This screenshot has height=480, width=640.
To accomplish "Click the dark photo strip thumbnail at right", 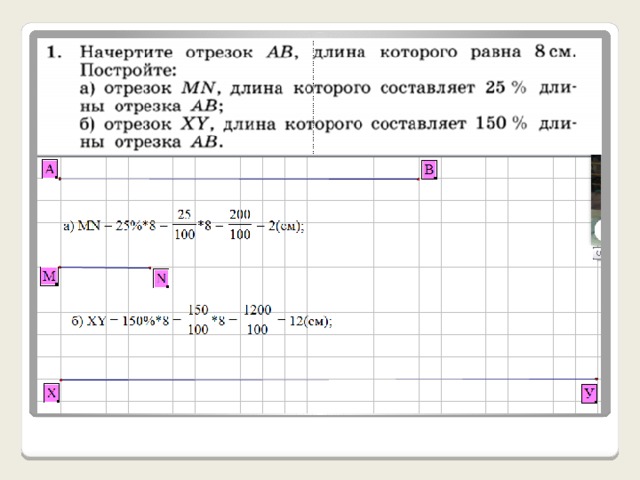I will pos(596,200).
